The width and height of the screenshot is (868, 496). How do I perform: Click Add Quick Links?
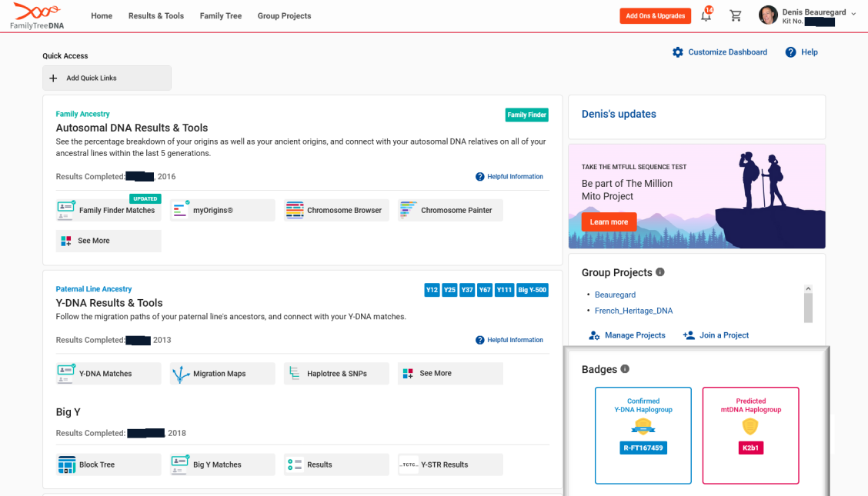[x=107, y=78]
